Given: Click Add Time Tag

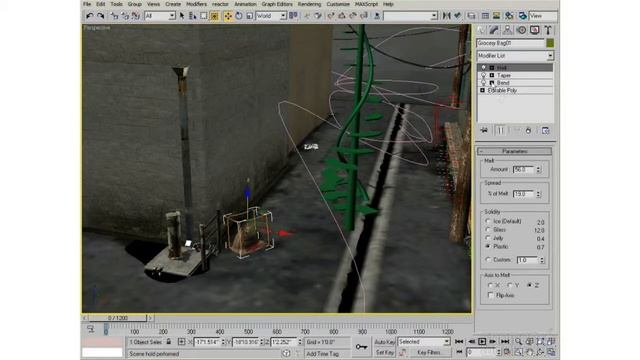Looking at the screenshot, I should pos(322,354).
